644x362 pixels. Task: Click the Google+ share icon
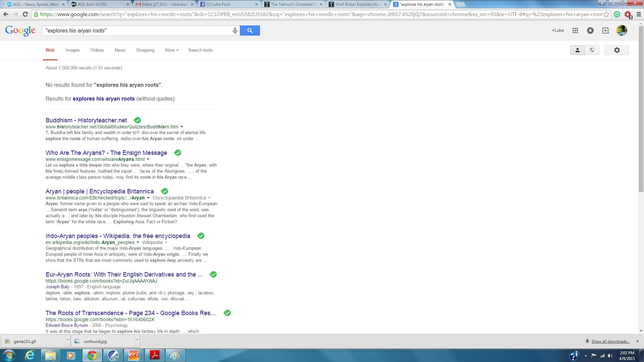tap(605, 31)
